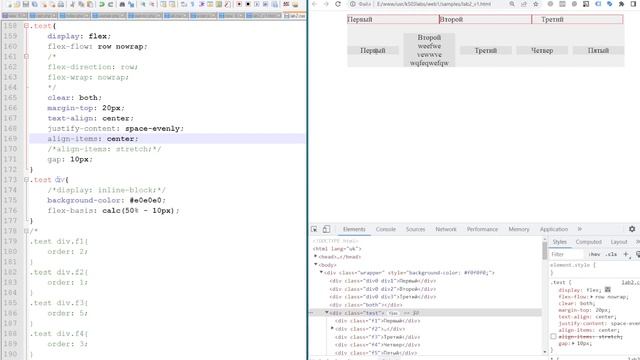
Task: Click the Save icon in Notepad++ toolbar
Action: 26,4
